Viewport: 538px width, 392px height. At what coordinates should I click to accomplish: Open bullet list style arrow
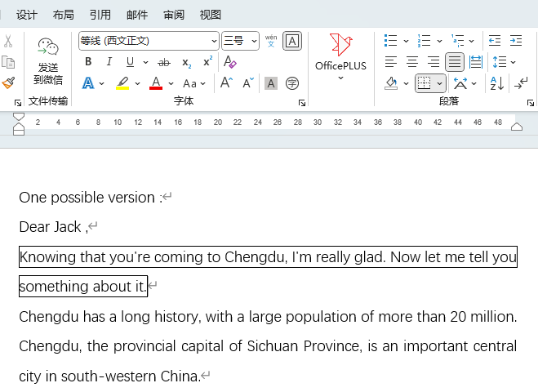click(x=407, y=41)
